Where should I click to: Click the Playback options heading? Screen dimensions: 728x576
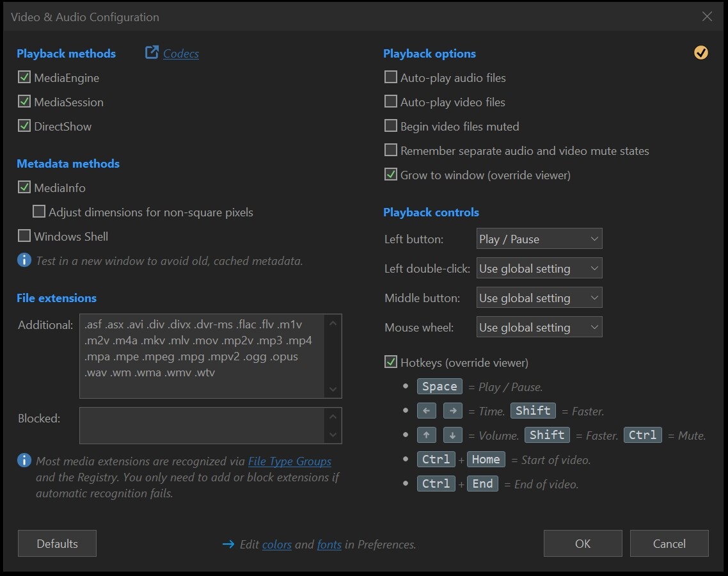[x=429, y=53]
